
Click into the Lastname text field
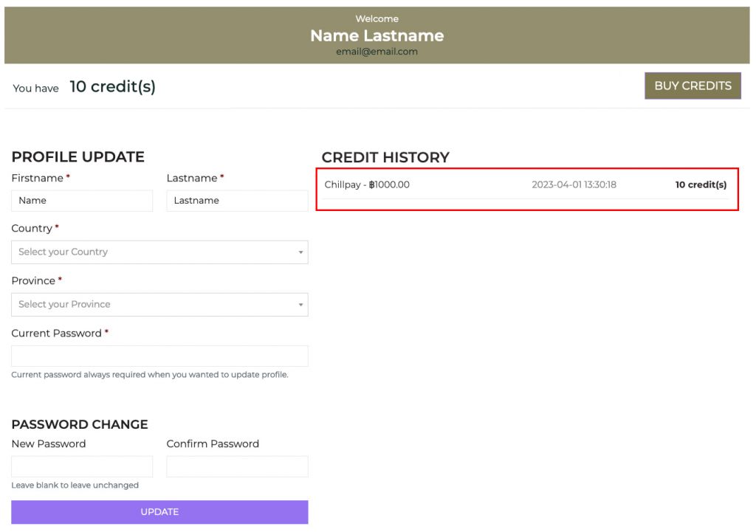(x=237, y=201)
